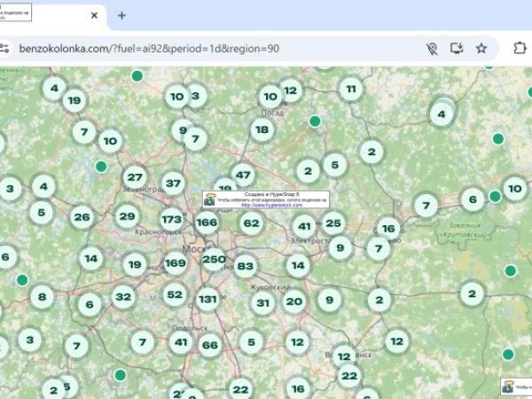The image size is (532, 399).
Task: Bookmark this page with the star
Action: [x=481, y=48]
